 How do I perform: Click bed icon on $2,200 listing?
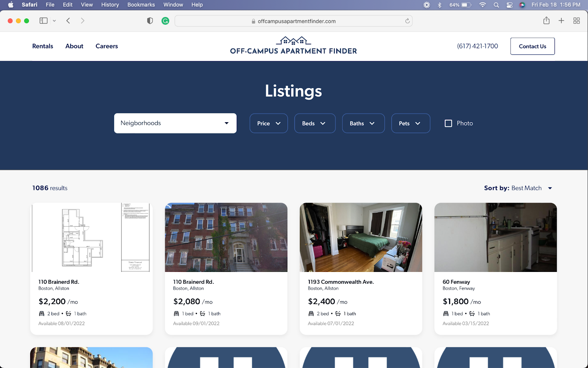(x=42, y=314)
